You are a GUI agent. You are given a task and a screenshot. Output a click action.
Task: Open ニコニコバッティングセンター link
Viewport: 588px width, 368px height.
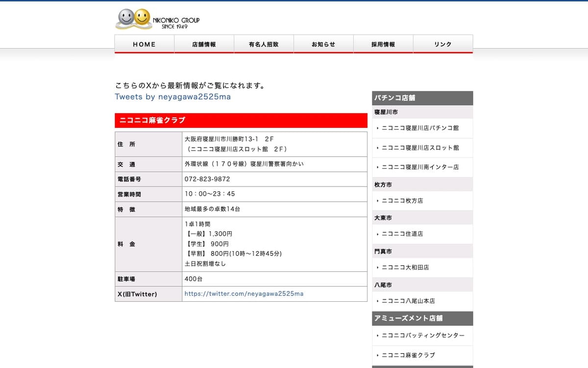423,336
